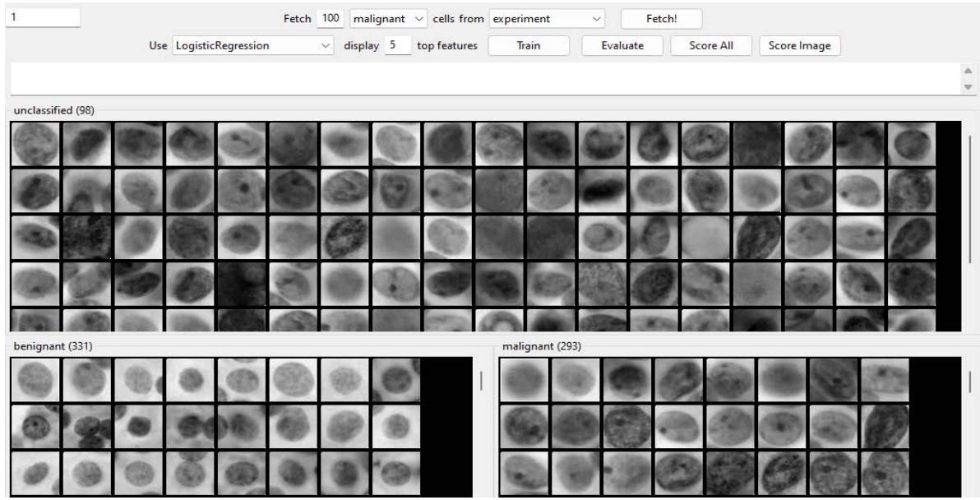980x500 pixels.
Task: Open the LogisticRegression classifier dropdown
Action: point(252,47)
